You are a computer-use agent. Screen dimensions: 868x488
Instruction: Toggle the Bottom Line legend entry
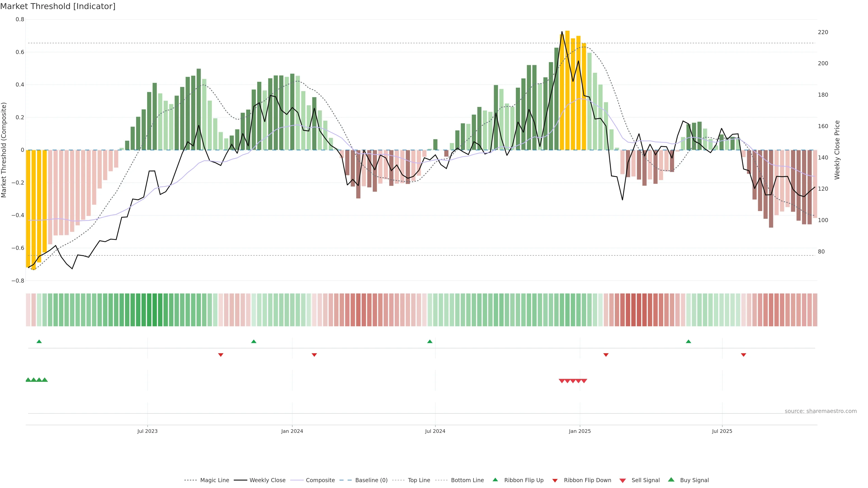tap(467, 480)
